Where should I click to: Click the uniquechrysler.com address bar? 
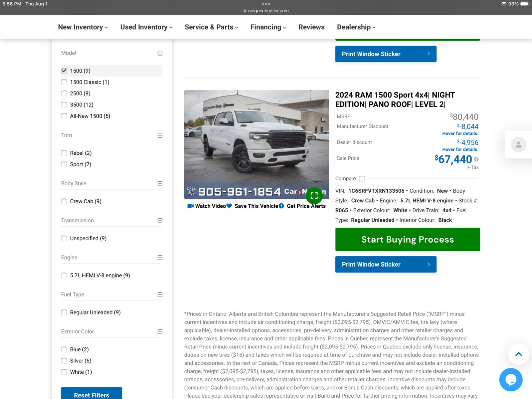tap(266, 11)
